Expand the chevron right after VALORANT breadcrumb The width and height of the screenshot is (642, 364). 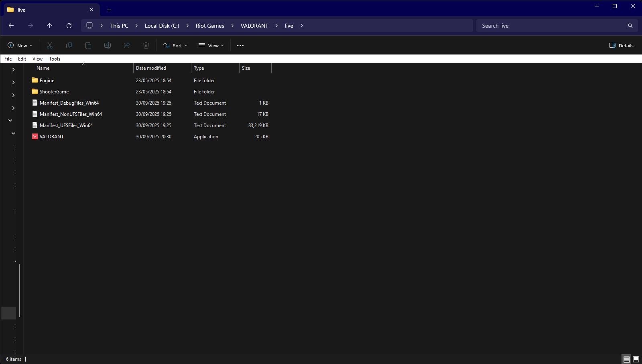point(276,26)
